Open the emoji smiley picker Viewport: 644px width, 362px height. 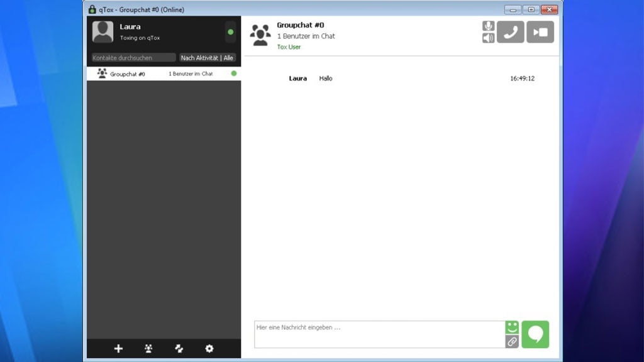[x=512, y=327]
